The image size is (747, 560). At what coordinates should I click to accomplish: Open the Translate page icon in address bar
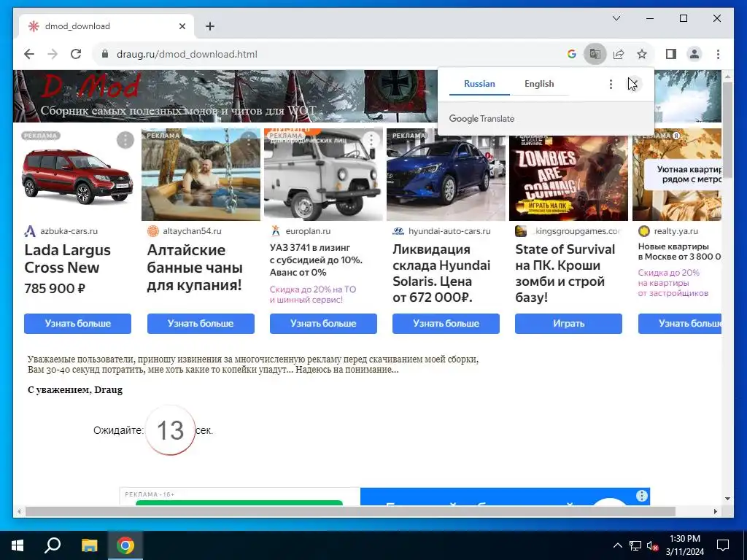595,54
